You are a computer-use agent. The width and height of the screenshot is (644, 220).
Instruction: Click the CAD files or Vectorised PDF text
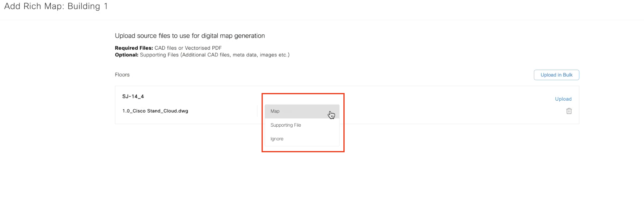click(x=188, y=48)
